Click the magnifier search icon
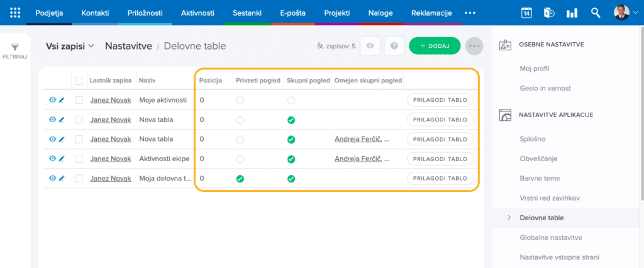The image size is (644, 268). coord(596,13)
